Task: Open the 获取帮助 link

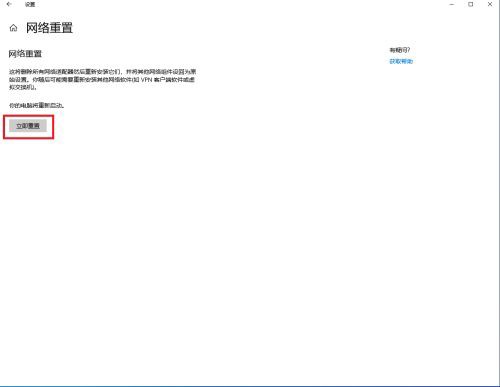Action: point(401,61)
